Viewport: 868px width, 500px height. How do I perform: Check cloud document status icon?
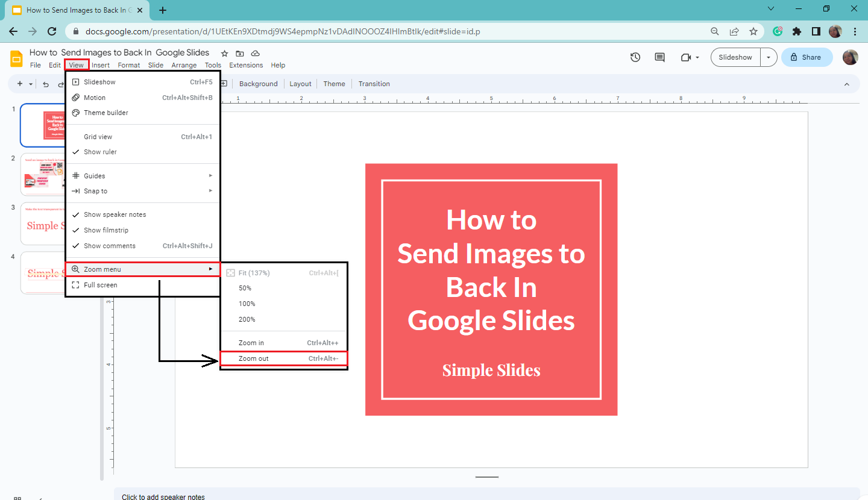coord(255,53)
